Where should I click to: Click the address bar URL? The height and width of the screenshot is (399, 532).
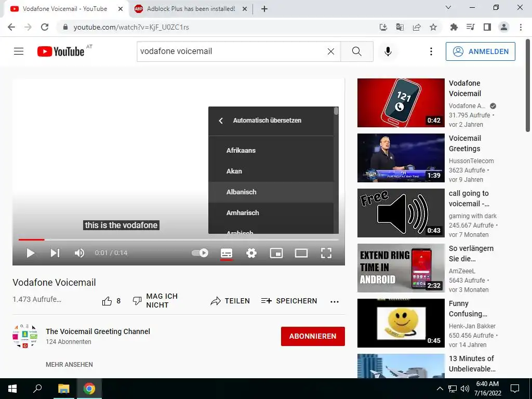131,27
